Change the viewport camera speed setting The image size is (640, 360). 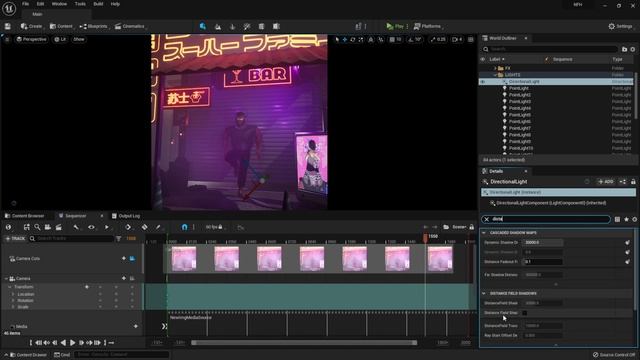[457, 40]
